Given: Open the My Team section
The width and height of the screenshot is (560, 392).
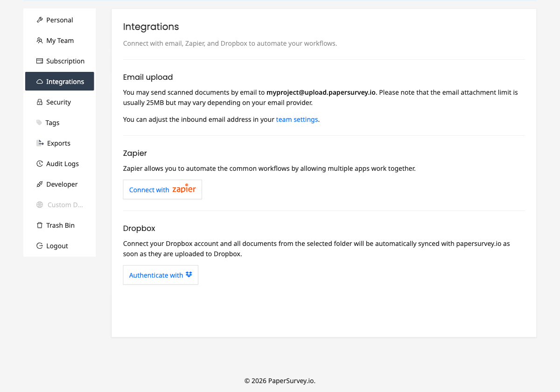Looking at the screenshot, I should pos(59,40).
